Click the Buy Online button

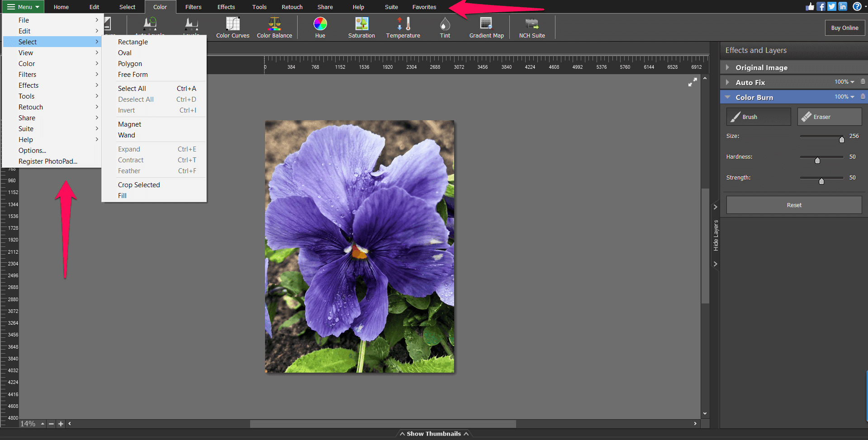coord(844,28)
